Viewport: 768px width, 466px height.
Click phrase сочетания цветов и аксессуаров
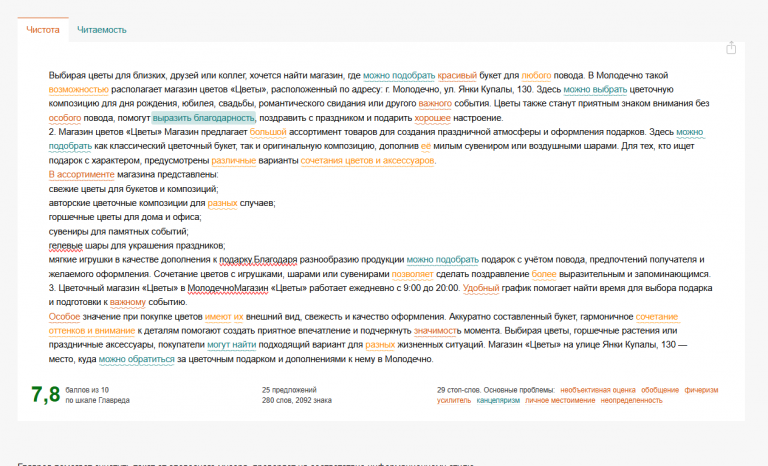pos(367,161)
